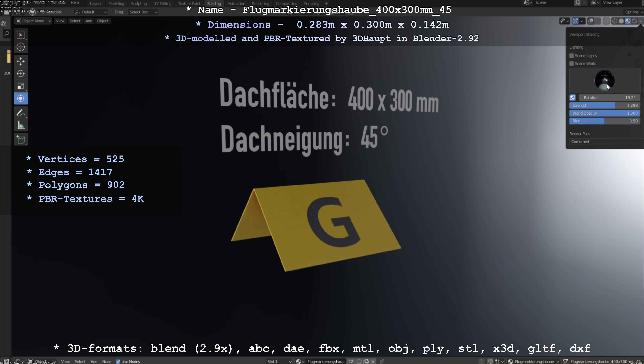The width and height of the screenshot is (644, 364).
Task: Open the Render Pass Combined dropdown
Action: point(606,142)
